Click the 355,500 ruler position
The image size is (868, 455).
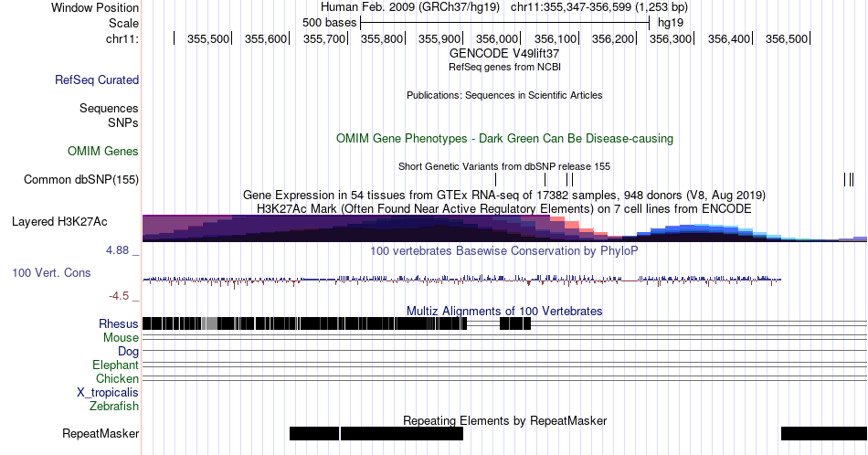208,38
